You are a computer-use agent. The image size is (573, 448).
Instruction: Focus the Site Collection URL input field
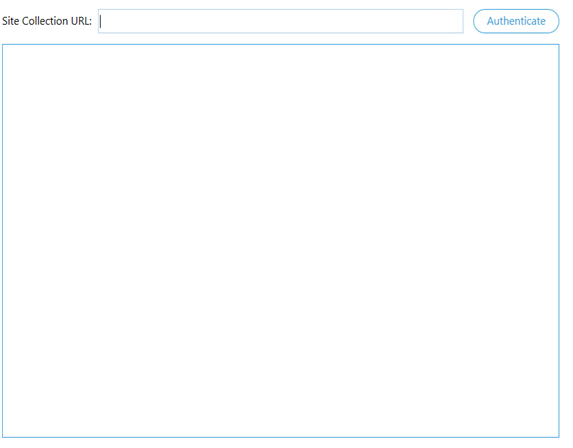pos(281,21)
